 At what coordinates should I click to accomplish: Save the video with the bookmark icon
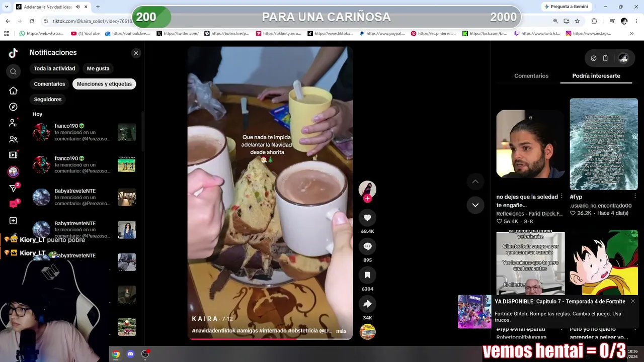click(x=367, y=275)
